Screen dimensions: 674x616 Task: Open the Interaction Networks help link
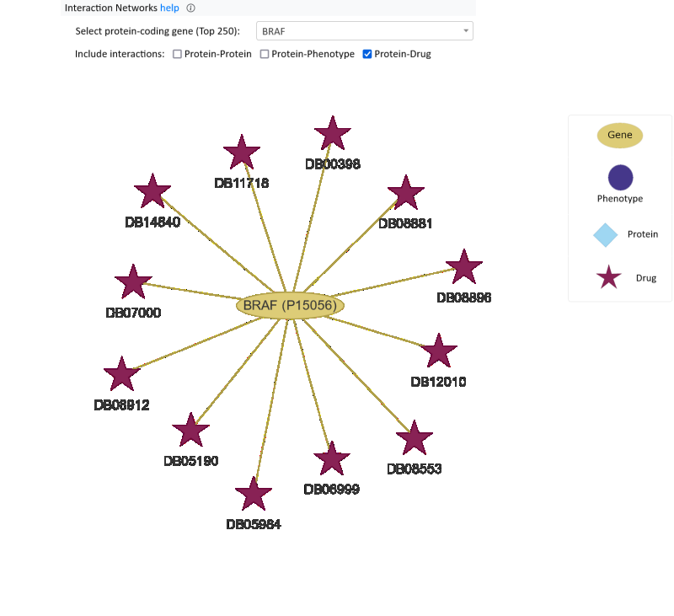click(x=168, y=8)
